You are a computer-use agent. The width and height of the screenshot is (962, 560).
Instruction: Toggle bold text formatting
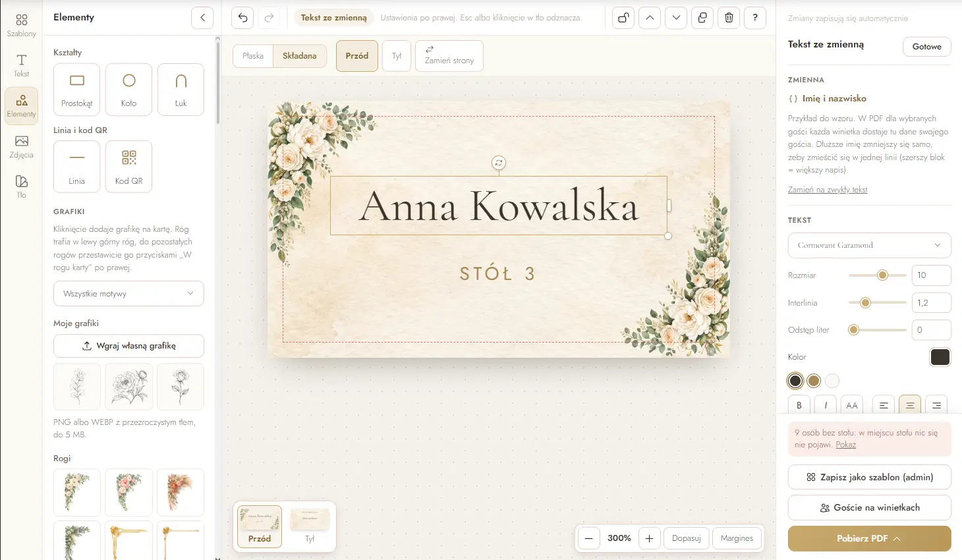(799, 405)
